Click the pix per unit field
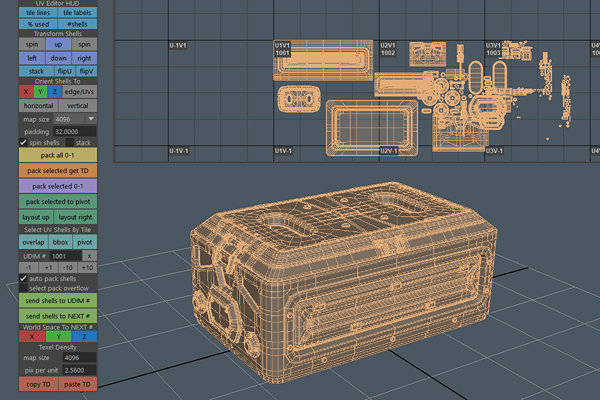This screenshot has height=400, width=600. 73,371
